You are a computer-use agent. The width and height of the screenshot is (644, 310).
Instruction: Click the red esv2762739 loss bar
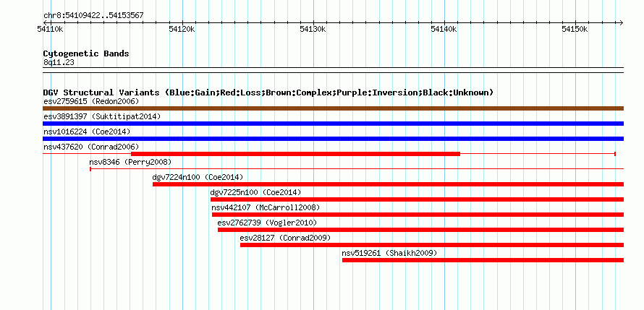(x=420, y=230)
